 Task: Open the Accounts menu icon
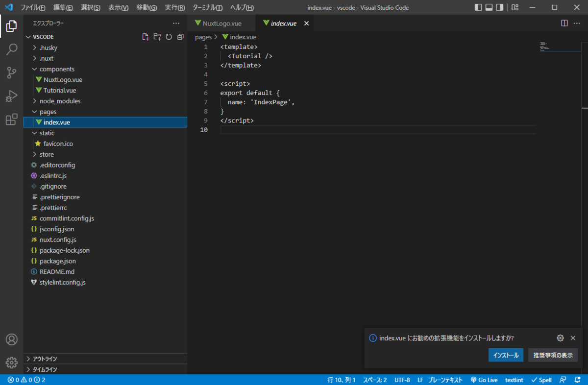point(12,339)
